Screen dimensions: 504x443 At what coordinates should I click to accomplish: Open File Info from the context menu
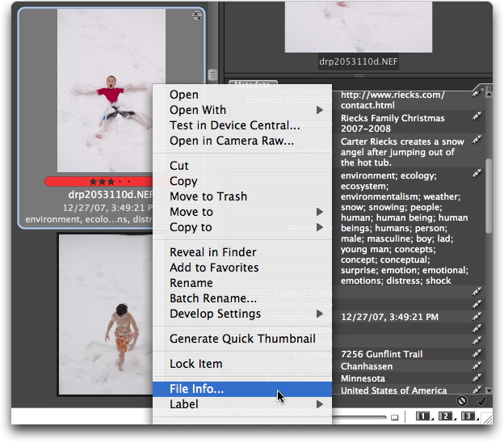point(242,389)
